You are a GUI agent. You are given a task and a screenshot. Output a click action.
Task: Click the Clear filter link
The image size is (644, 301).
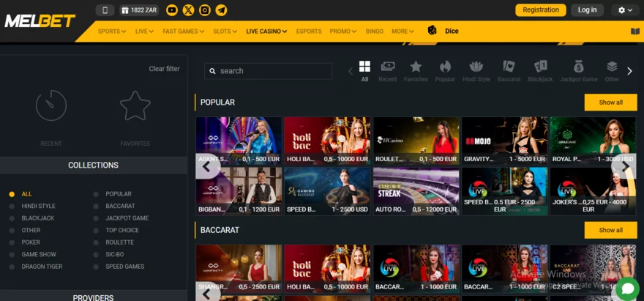(x=164, y=69)
